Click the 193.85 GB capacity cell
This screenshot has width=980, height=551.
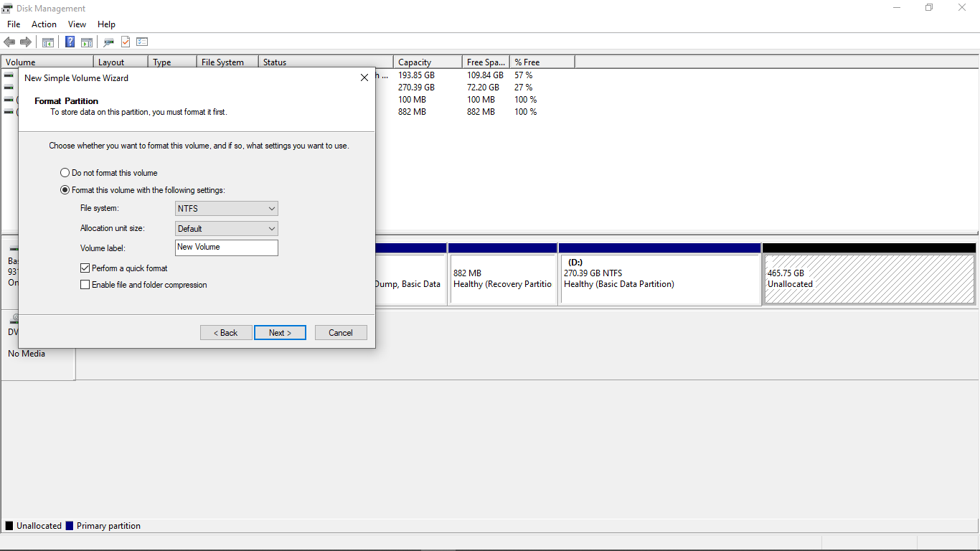(416, 75)
